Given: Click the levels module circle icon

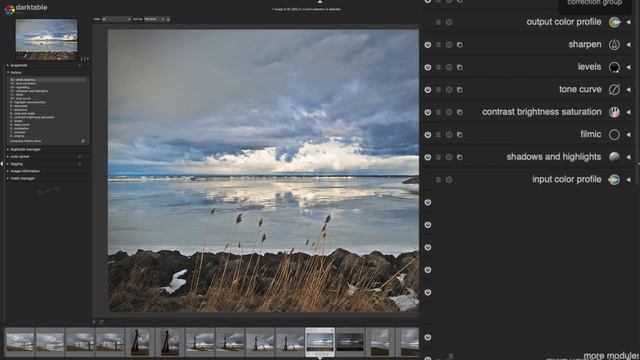Looking at the screenshot, I should 614,67.
